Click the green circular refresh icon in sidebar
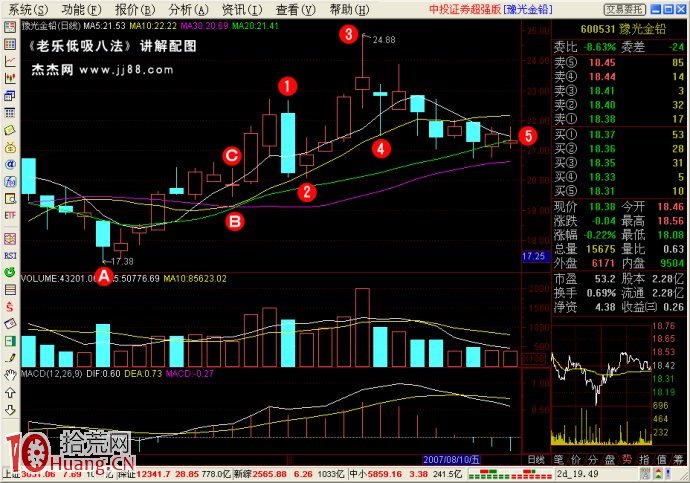 coord(10,272)
